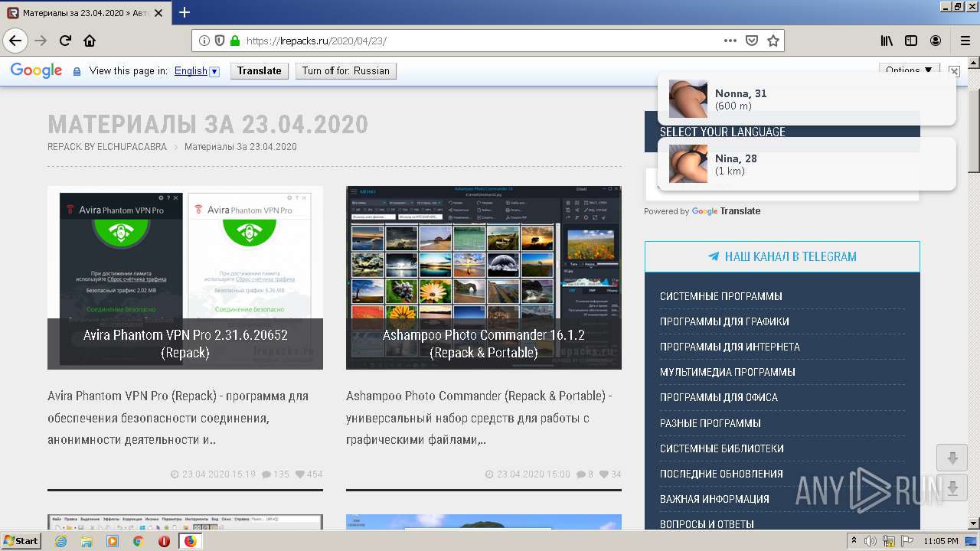Open the Library bookmarks icon
Viewport: 980px width, 551px height.
pos(887,41)
